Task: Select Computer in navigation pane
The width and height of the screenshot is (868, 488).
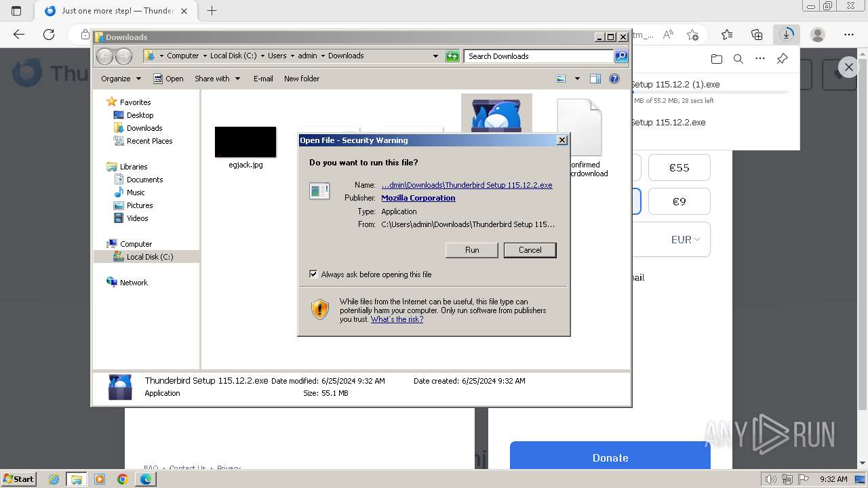Action: click(x=136, y=244)
